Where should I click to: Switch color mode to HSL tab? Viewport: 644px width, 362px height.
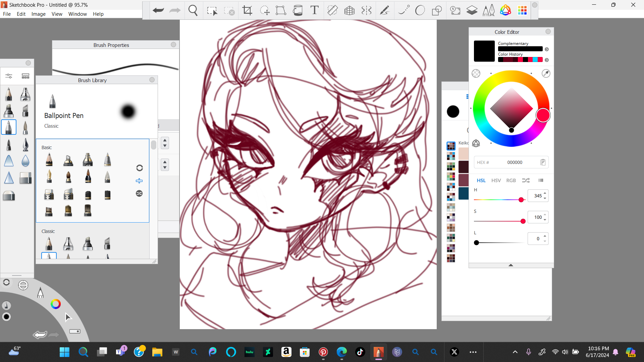(x=481, y=180)
